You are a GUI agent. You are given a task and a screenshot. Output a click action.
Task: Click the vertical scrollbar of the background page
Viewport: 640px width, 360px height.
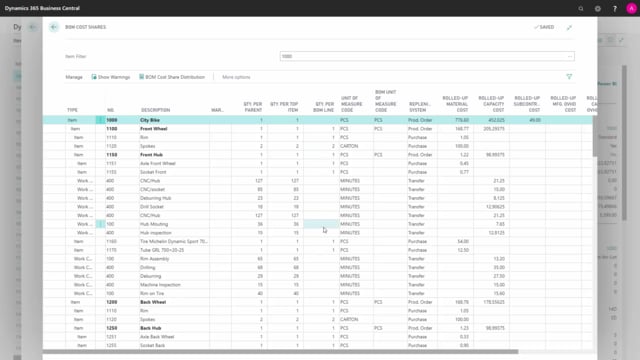pos(624,143)
